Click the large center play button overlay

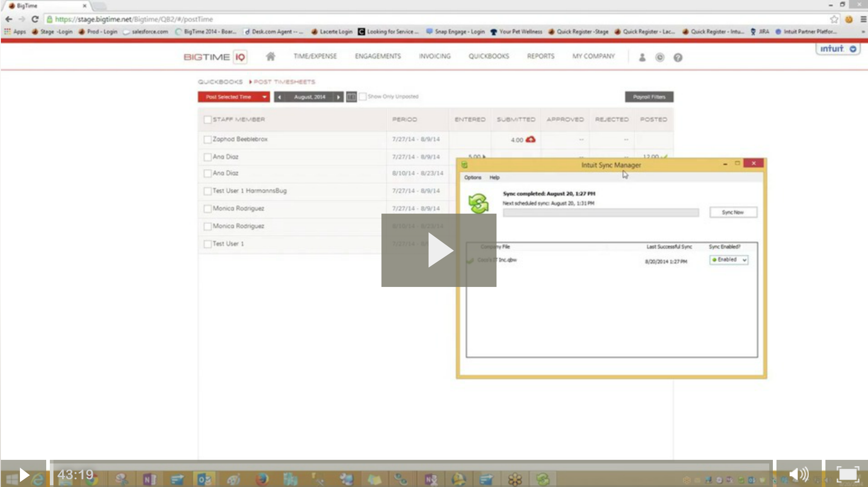[439, 250]
